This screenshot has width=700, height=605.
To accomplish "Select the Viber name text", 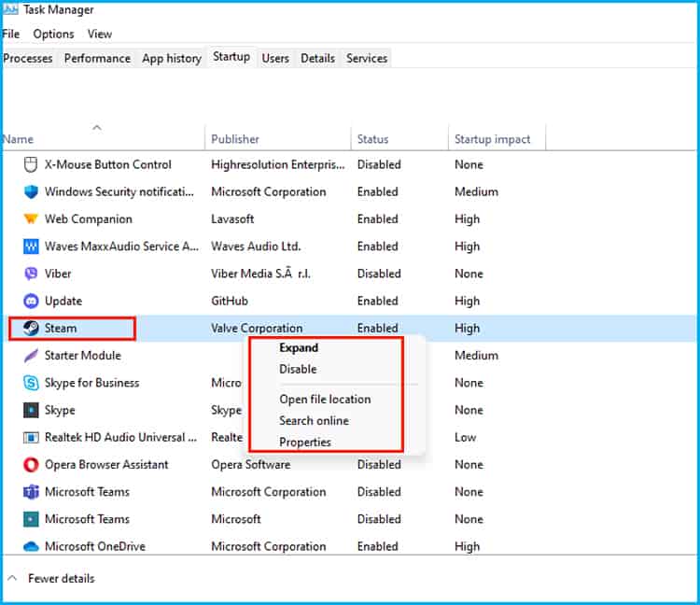I will 58,274.
